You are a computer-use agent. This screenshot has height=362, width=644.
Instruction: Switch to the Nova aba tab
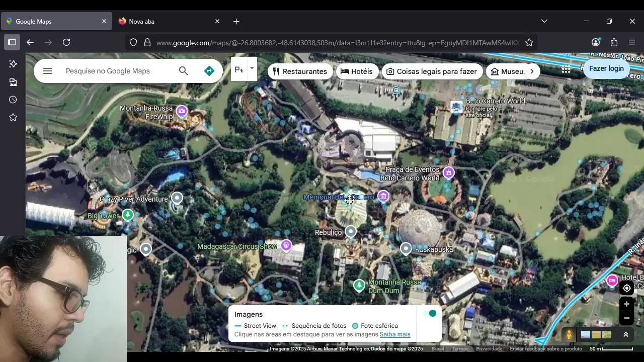(x=170, y=21)
